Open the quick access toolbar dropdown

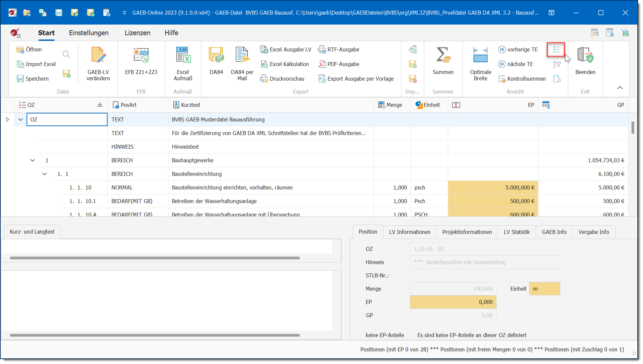[x=124, y=13]
